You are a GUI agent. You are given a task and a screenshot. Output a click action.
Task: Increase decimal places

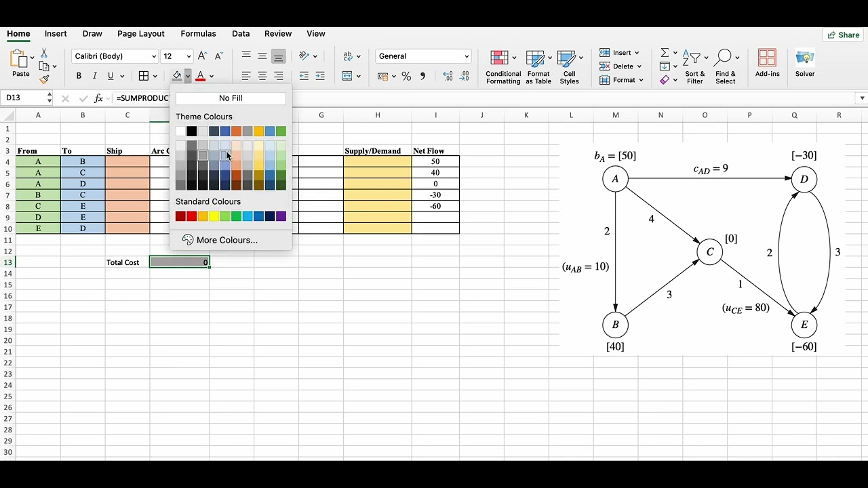pos(448,77)
